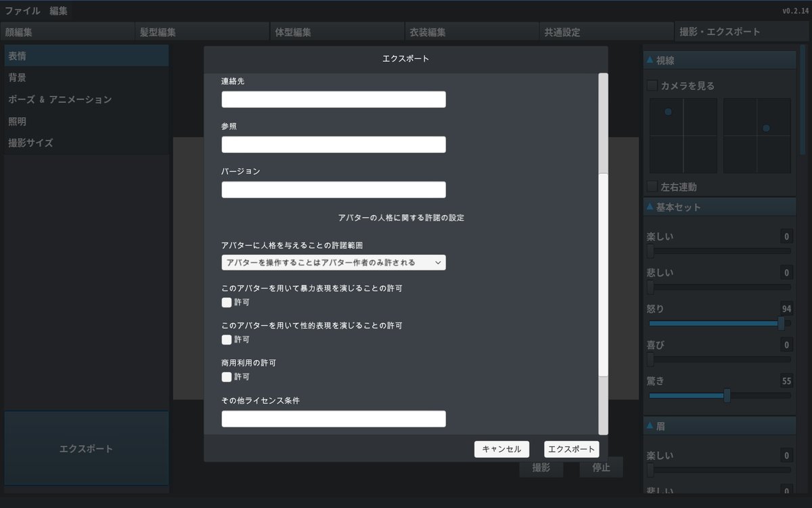The width and height of the screenshot is (812, 508).
Task: Select 背景 in the left sidebar
Action: coord(18,78)
